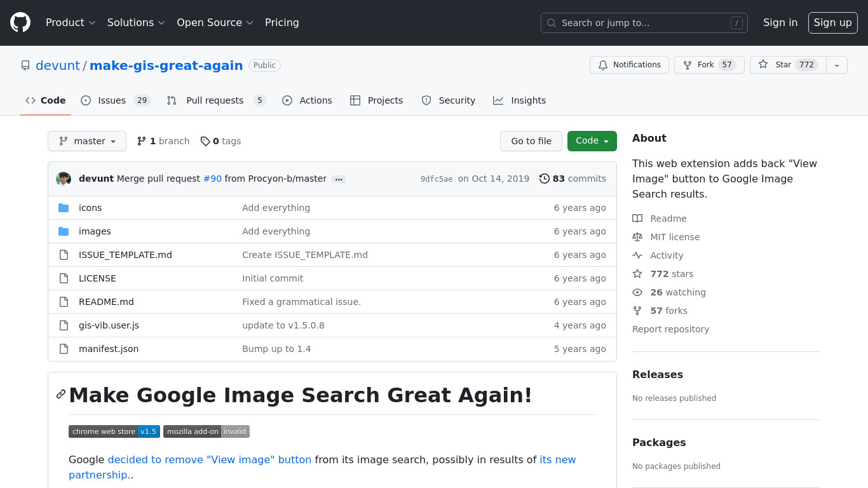The height and width of the screenshot is (488, 868).
Task: Click devunt's avatar in the commit row
Action: (x=64, y=179)
